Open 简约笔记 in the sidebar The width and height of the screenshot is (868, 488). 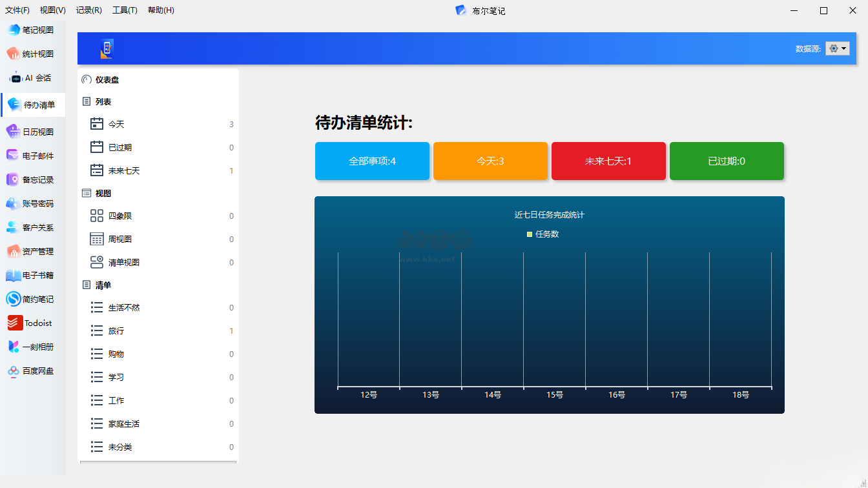tap(14, 299)
